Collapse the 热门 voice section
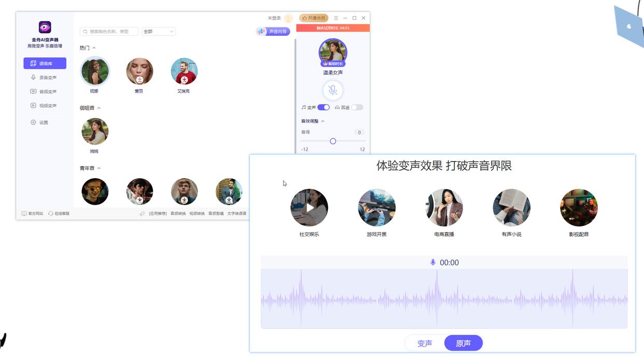The width and height of the screenshot is (644, 360). [94, 48]
